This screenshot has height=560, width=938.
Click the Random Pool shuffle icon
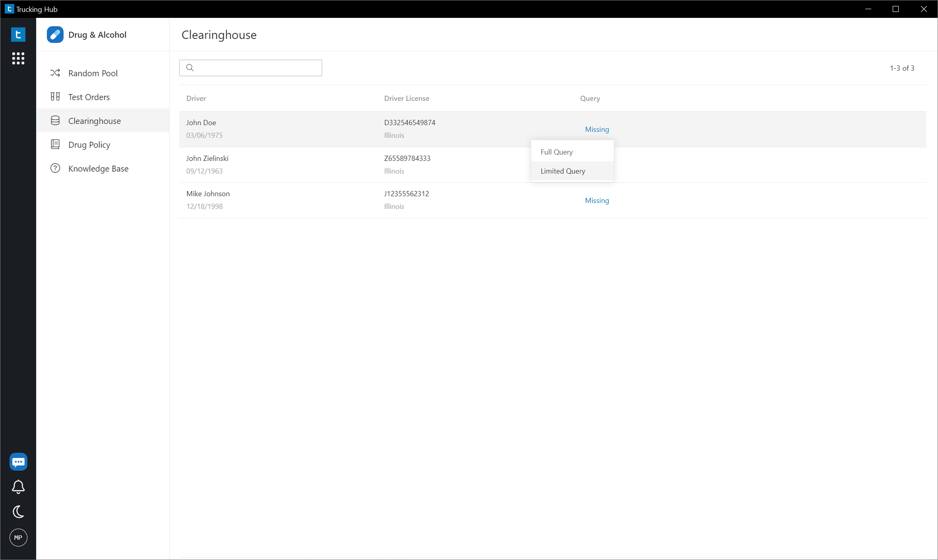click(x=55, y=73)
